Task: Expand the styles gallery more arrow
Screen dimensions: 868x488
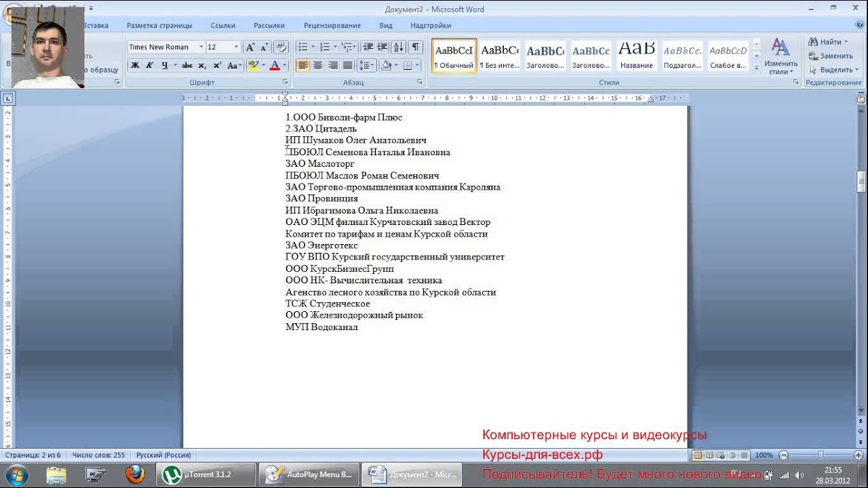Action: pyautogui.click(x=756, y=68)
